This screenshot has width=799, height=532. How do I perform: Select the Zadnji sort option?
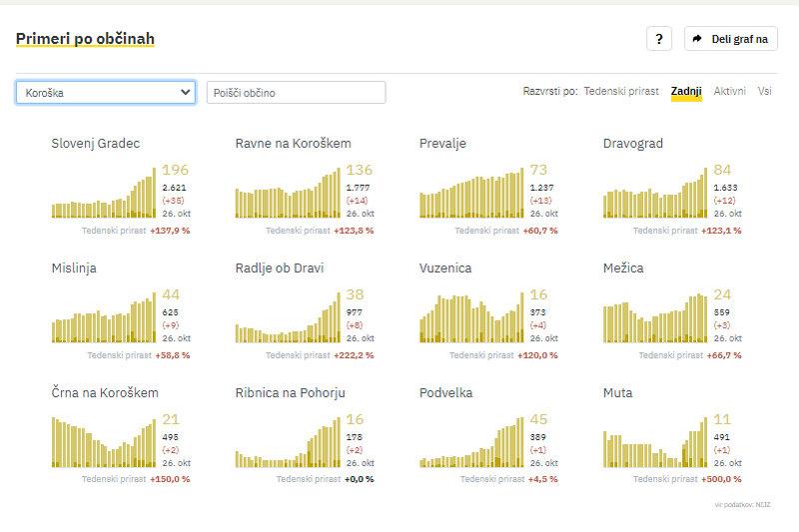[x=686, y=92]
